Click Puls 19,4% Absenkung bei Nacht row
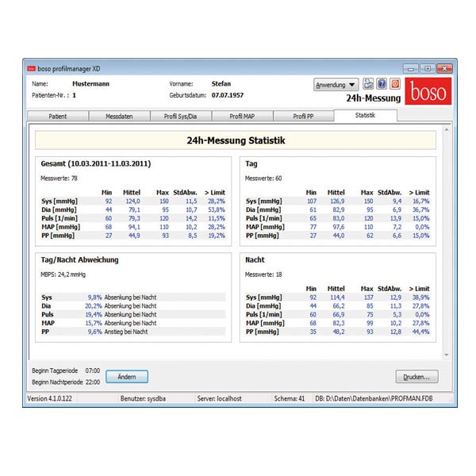The height and width of the screenshot is (476, 476). 133,315
